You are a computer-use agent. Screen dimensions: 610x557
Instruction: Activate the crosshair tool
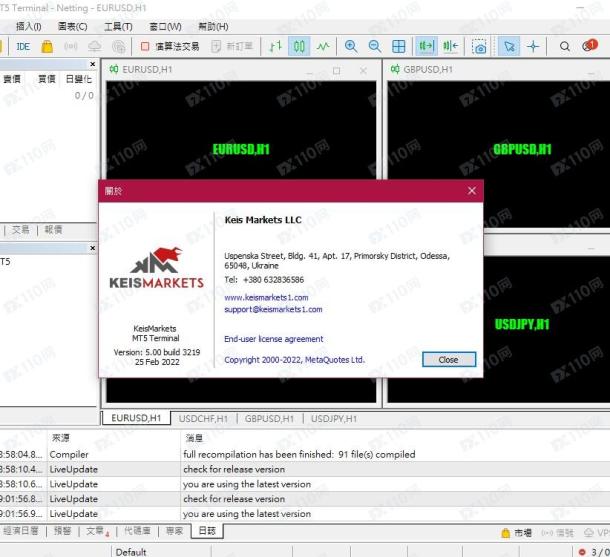(x=533, y=47)
